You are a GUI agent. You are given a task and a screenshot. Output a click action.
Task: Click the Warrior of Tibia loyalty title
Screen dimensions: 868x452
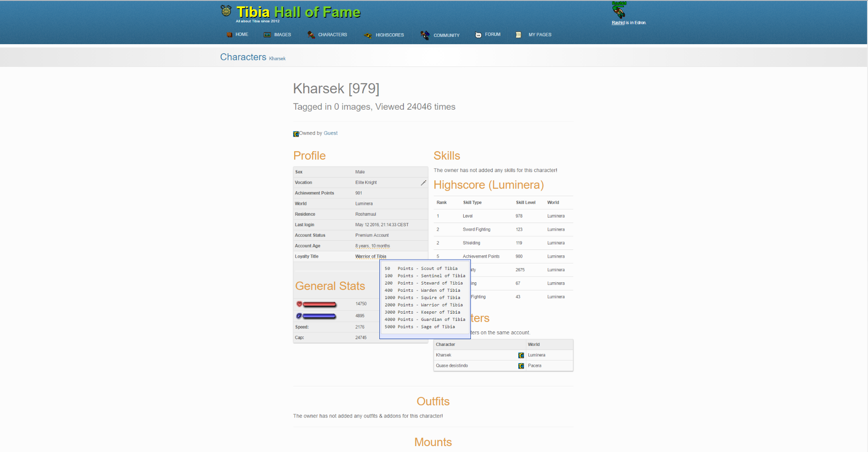tap(370, 257)
